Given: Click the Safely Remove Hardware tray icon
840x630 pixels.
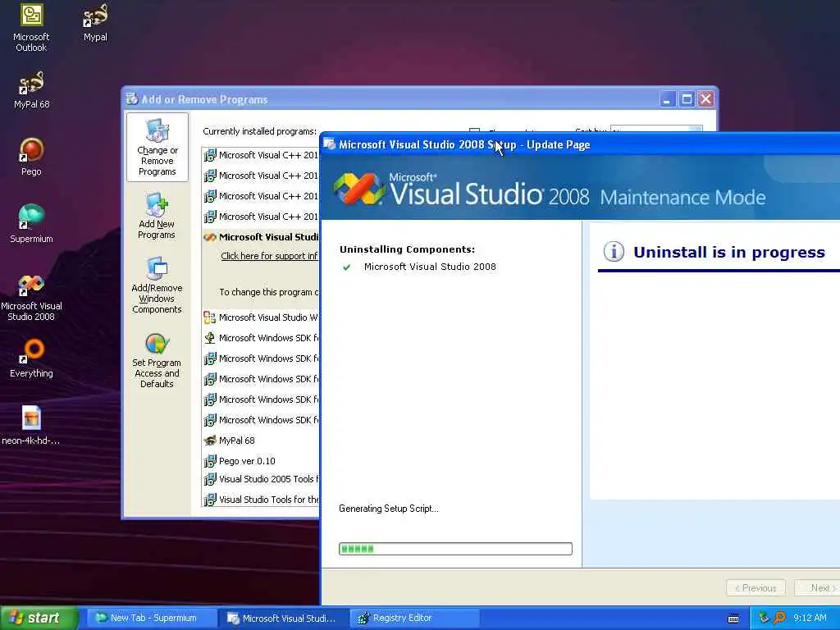Looking at the screenshot, I should point(764,619).
